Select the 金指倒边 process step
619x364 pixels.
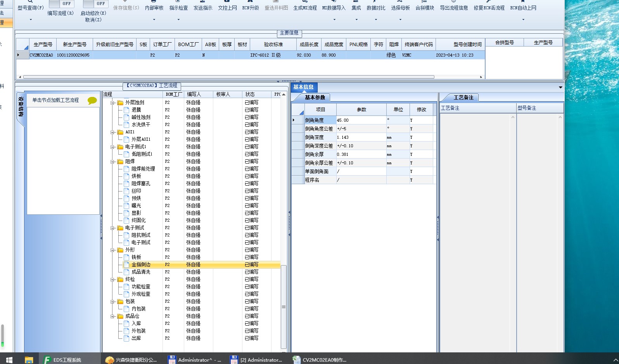click(x=141, y=264)
